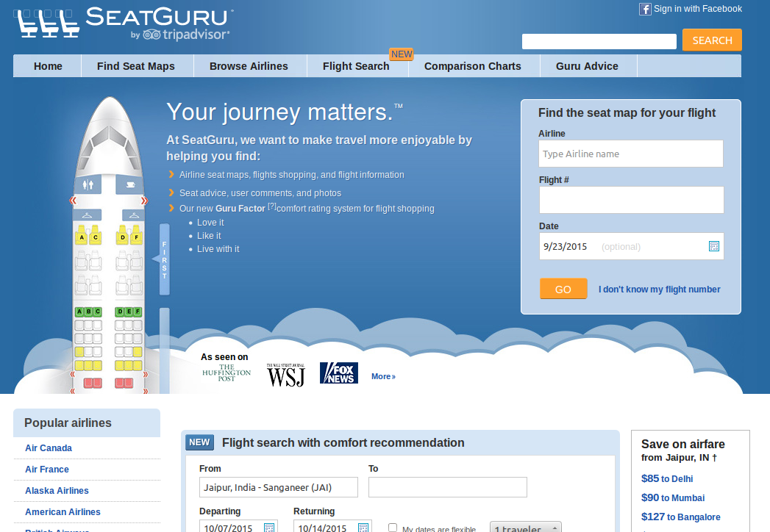Open the 1 traveler dropdown

pyautogui.click(x=525, y=527)
